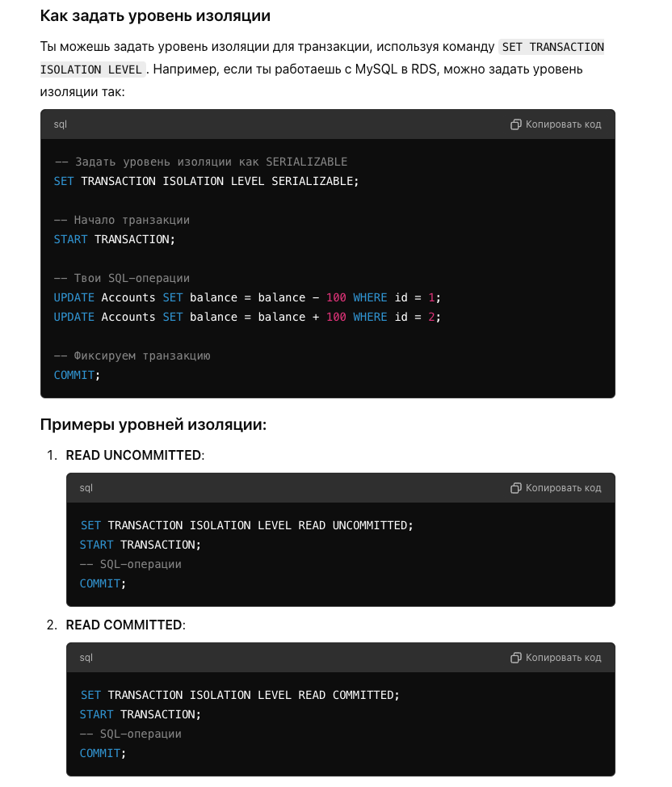Viewport: 672px width, 787px height.
Task: Click the heading "Примеры уровней изоляции:"
Action: 153,425
